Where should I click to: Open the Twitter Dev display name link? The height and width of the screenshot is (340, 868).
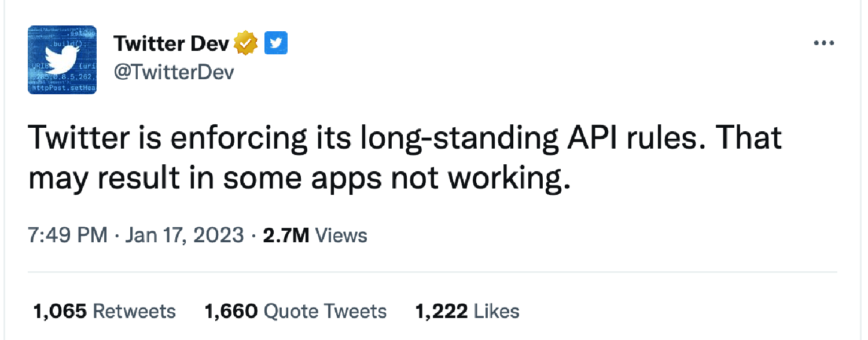(x=171, y=43)
